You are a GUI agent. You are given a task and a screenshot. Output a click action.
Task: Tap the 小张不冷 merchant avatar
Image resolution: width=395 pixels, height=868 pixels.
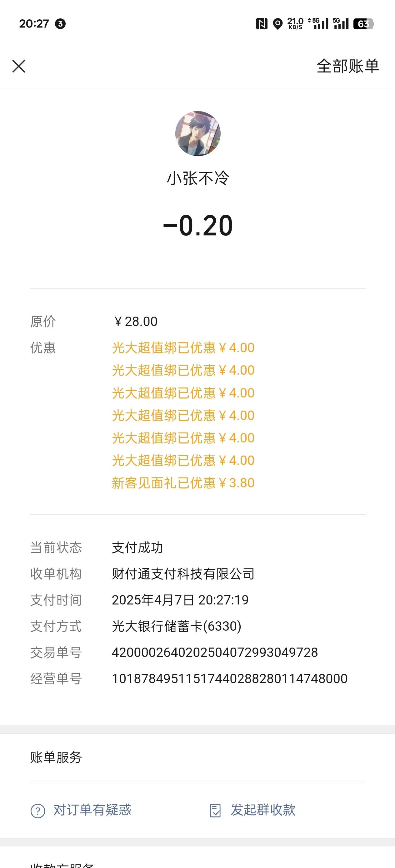pyautogui.click(x=198, y=133)
